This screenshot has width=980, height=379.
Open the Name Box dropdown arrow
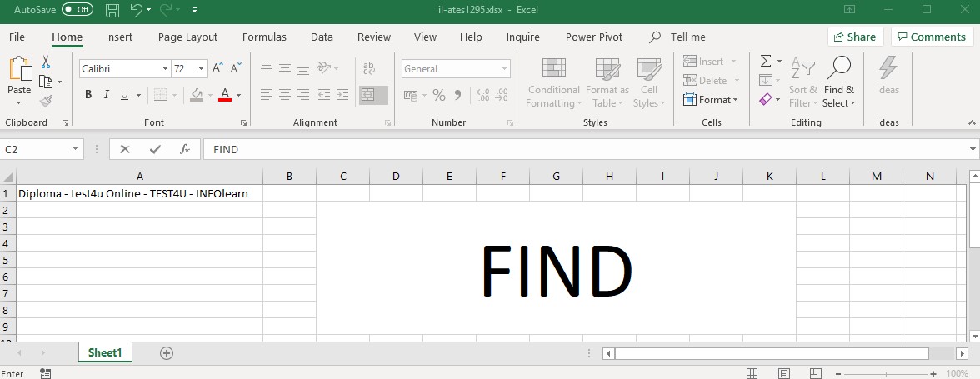76,149
